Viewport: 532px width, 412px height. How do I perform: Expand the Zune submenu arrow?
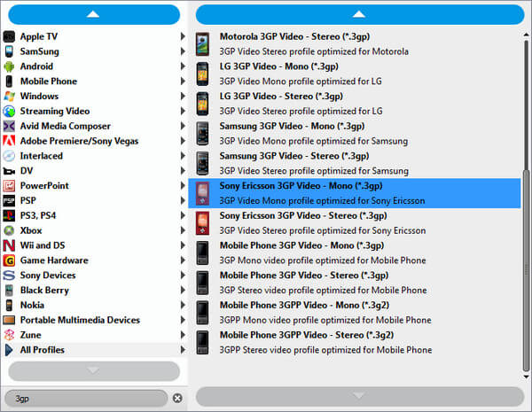click(x=183, y=335)
